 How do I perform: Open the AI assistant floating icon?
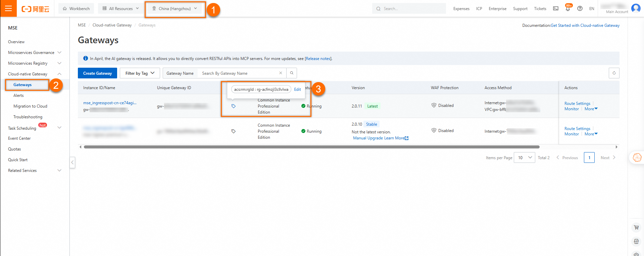tap(637, 157)
